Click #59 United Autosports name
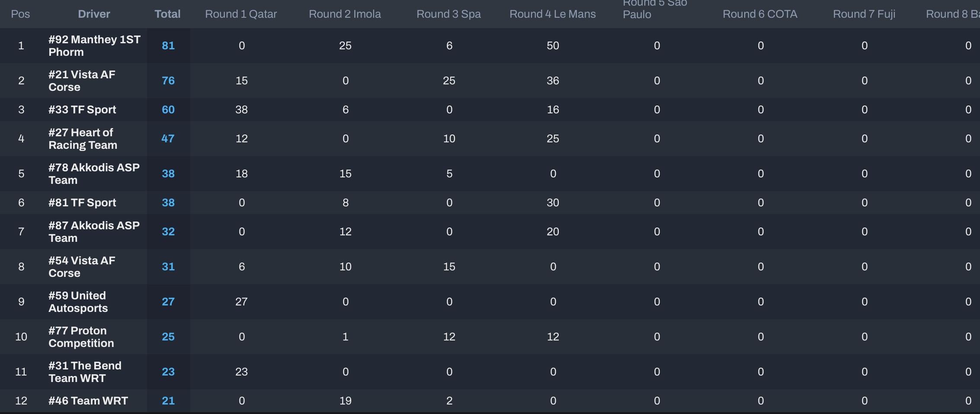The height and width of the screenshot is (414, 980). tap(78, 302)
